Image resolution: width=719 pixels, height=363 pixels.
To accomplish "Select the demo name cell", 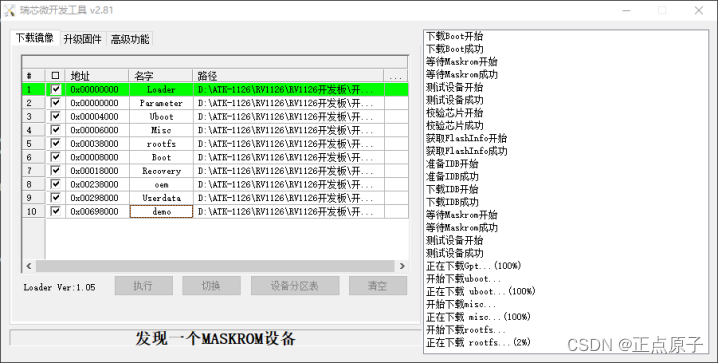I will click(161, 211).
